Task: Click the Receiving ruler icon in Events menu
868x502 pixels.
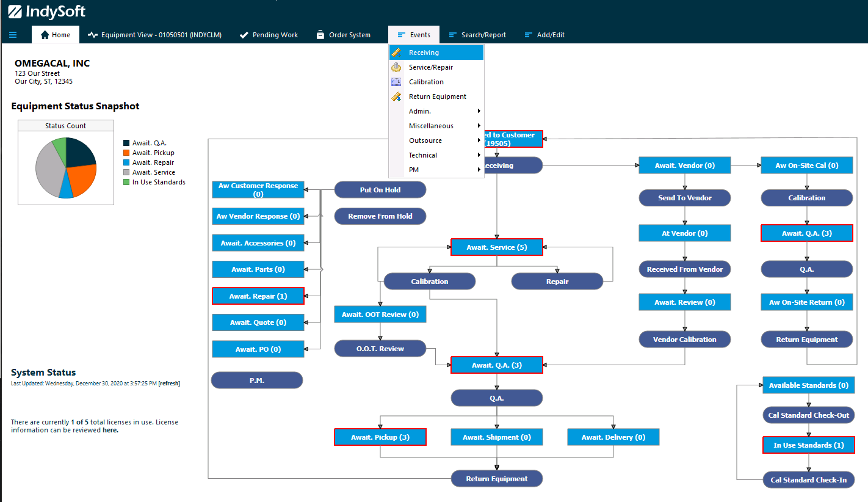Action: [x=396, y=53]
